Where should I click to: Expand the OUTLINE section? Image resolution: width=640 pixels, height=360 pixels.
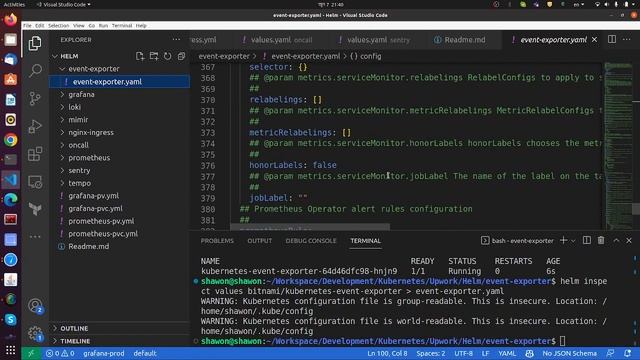(x=119, y=328)
